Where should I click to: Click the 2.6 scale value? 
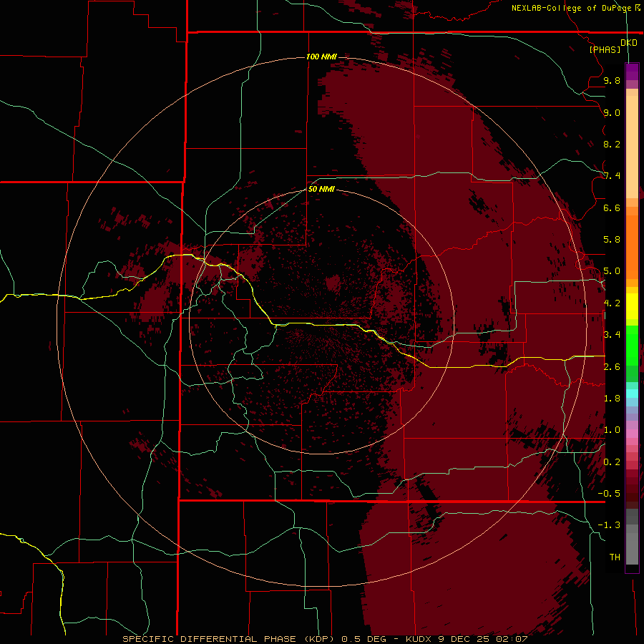(x=612, y=367)
